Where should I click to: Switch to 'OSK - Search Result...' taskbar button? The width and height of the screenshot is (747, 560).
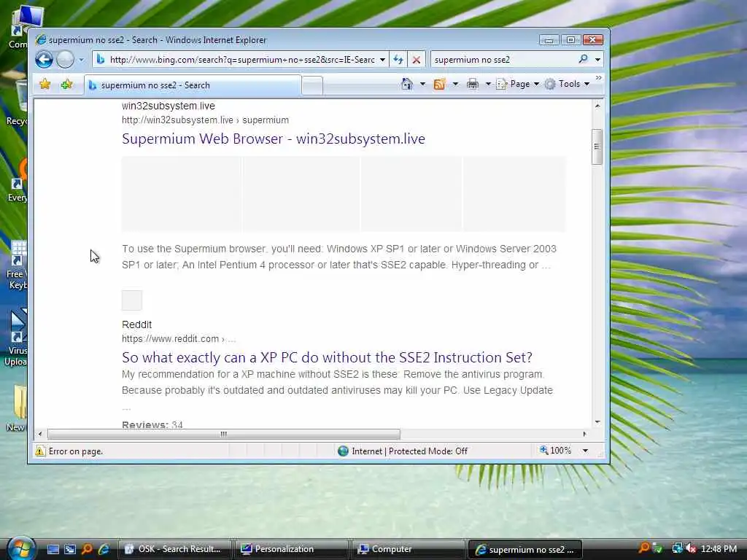click(174, 549)
